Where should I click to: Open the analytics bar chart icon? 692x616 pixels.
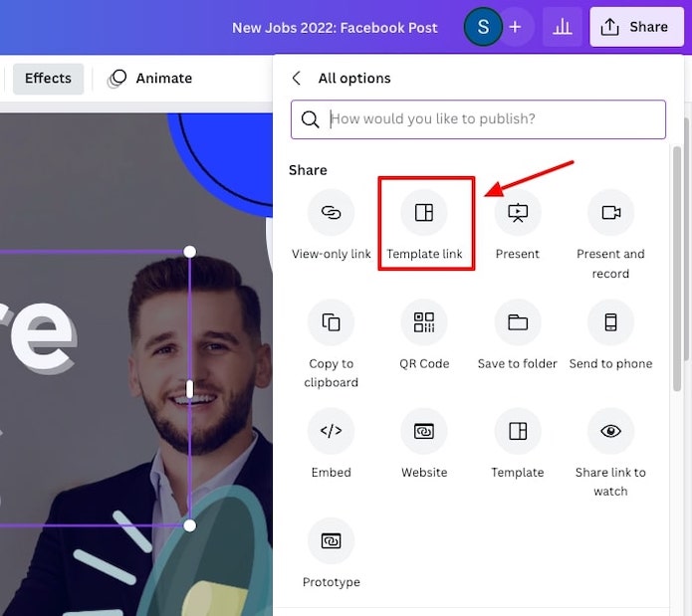tap(562, 27)
